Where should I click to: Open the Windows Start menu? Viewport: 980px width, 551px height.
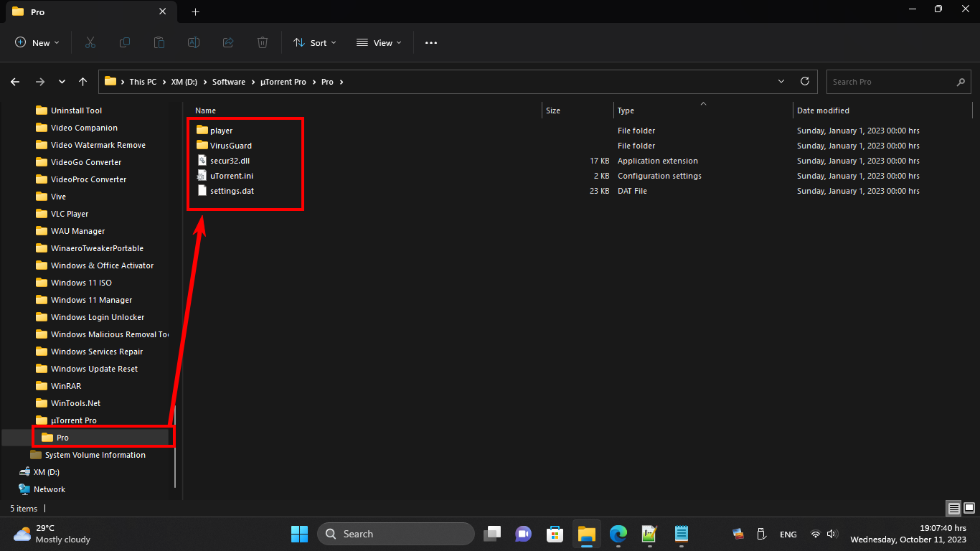click(x=299, y=534)
